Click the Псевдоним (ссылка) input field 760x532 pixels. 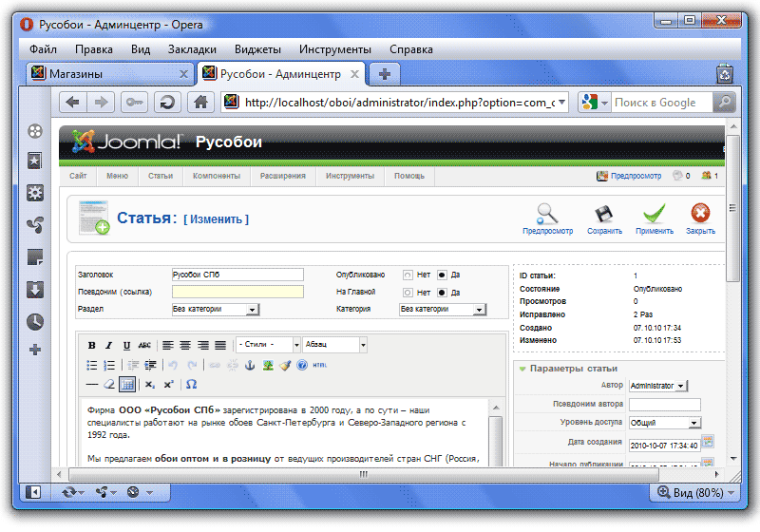(237, 292)
